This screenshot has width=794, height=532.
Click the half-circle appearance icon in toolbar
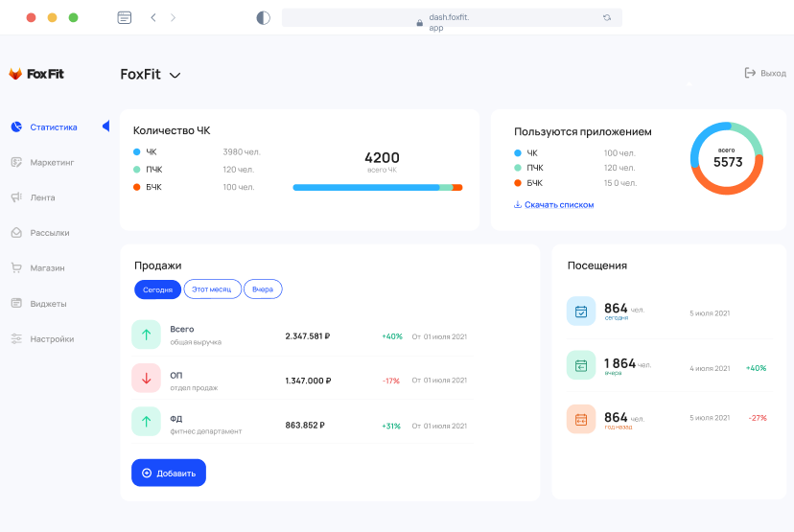(264, 17)
